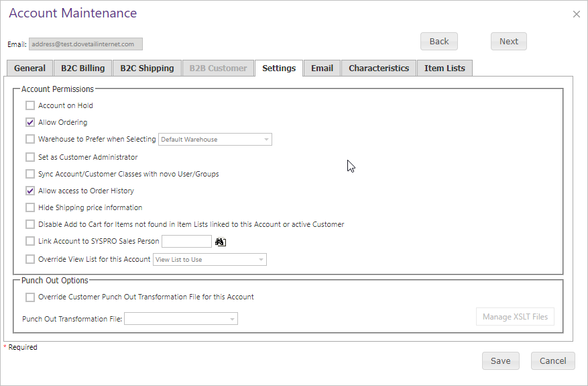The height and width of the screenshot is (386, 588).
Task: Go to the Item Lists tab
Action: point(445,68)
